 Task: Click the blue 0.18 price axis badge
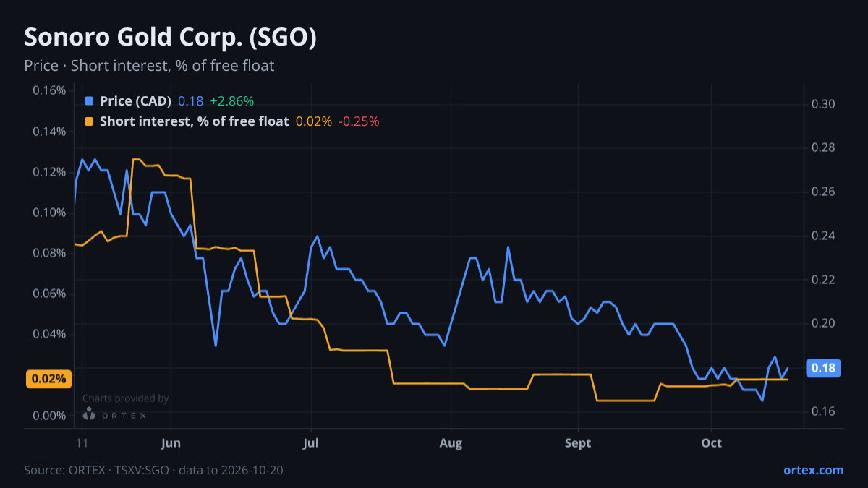pyautogui.click(x=823, y=368)
